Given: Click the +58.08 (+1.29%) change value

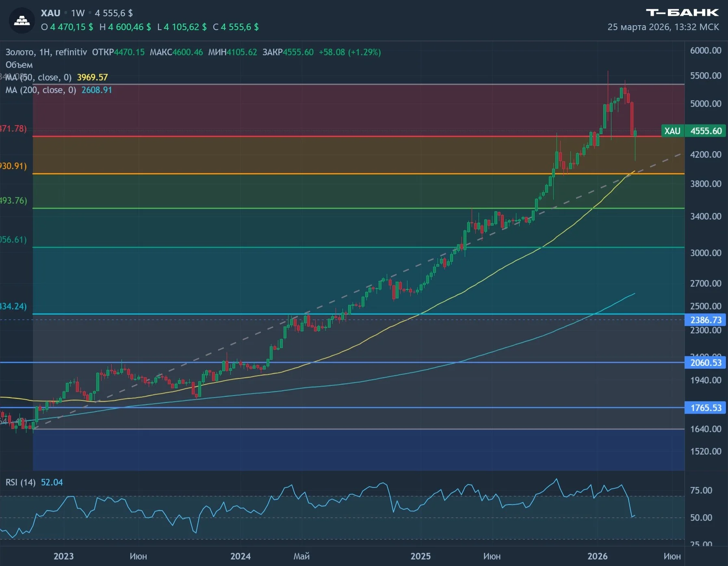Looking at the screenshot, I should point(350,52).
